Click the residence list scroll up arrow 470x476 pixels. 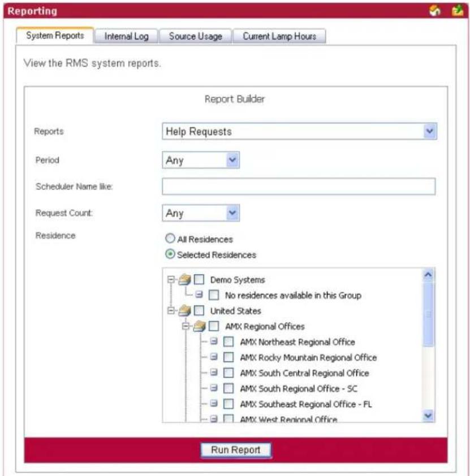(x=428, y=275)
